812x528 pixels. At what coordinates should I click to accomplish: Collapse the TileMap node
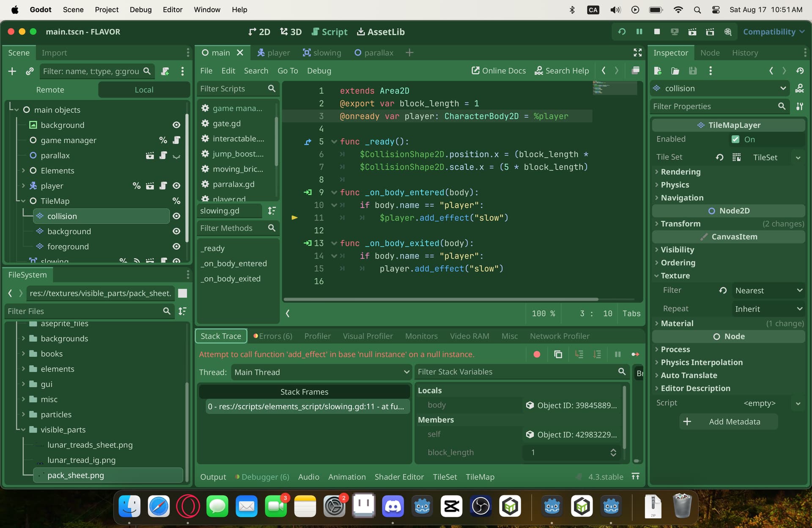[23, 201]
